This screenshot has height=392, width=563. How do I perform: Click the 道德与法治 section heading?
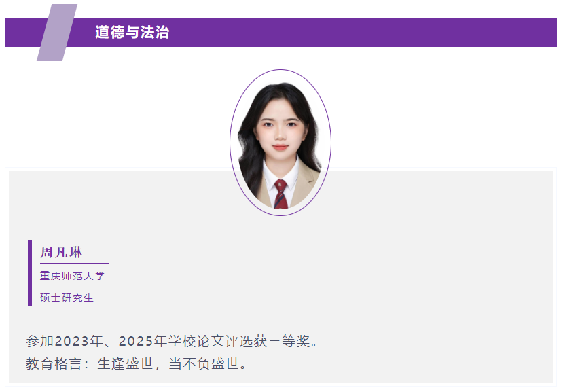(x=132, y=33)
